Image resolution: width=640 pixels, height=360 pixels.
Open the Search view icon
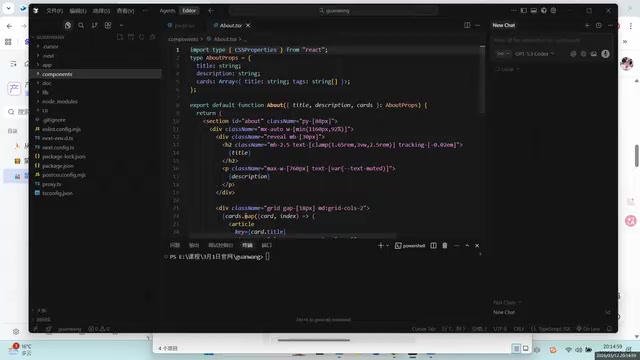point(81,25)
